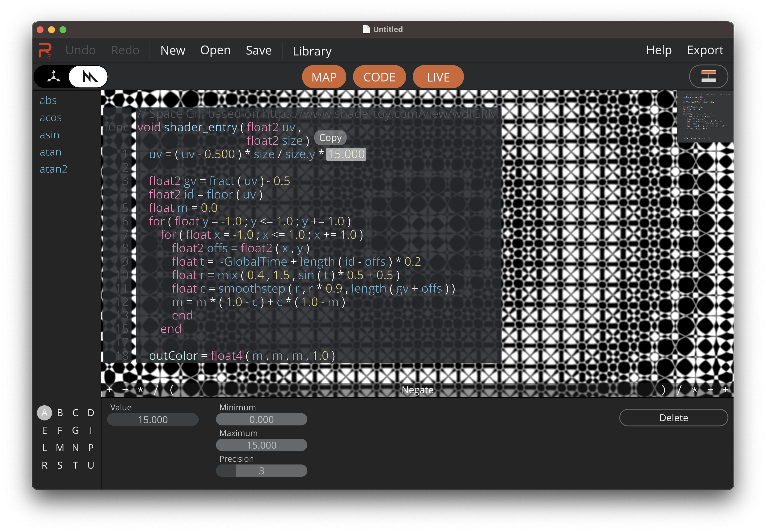
Task: Open the Library menu
Action: 312,51
